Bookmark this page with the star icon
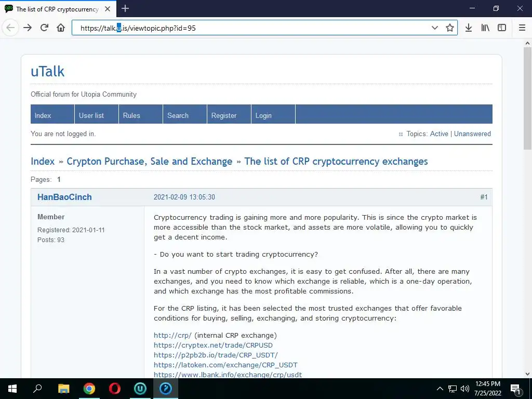The height and width of the screenshot is (399, 532). (450, 28)
